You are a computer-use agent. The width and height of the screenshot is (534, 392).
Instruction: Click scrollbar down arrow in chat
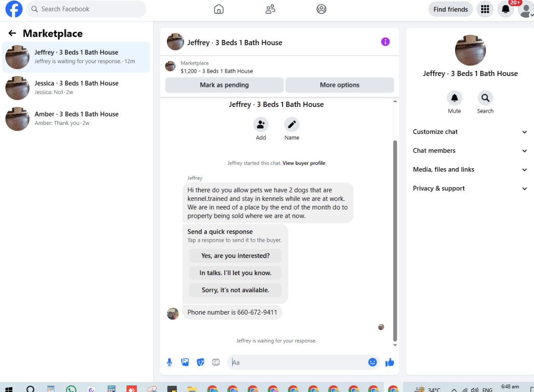point(395,345)
